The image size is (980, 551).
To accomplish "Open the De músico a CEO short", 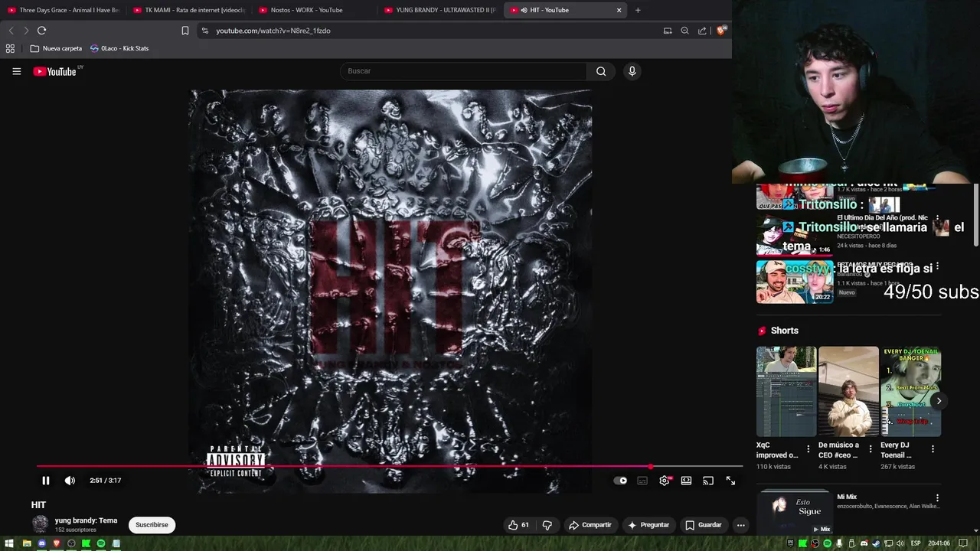I will point(848,392).
